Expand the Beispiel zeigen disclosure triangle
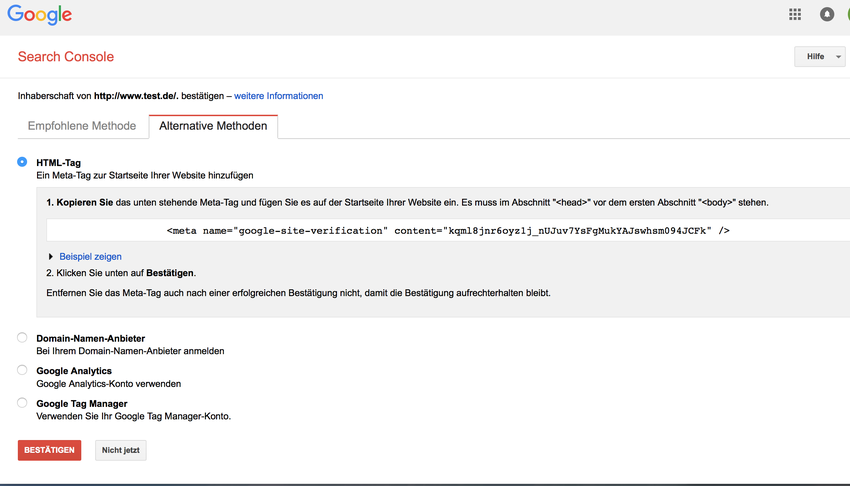 (x=50, y=256)
